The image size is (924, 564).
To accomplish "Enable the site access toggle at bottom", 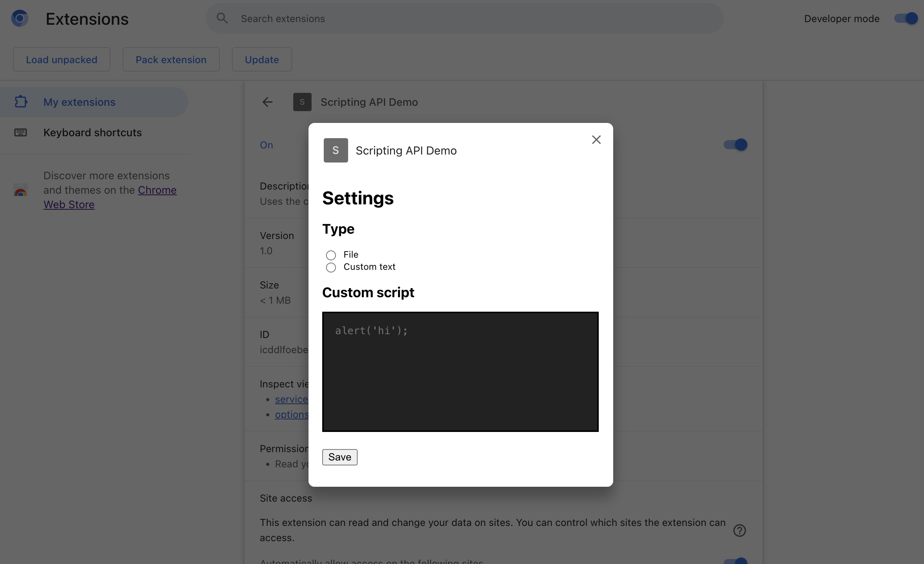I will (735, 561).
